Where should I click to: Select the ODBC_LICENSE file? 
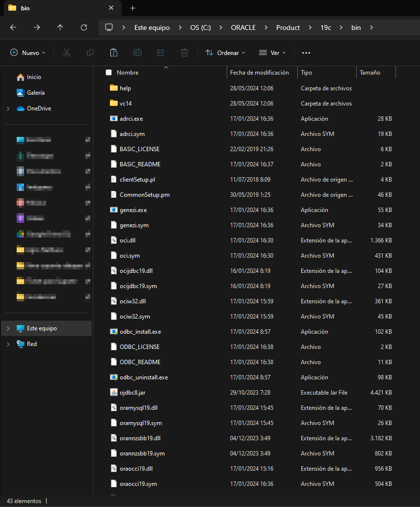139,347
